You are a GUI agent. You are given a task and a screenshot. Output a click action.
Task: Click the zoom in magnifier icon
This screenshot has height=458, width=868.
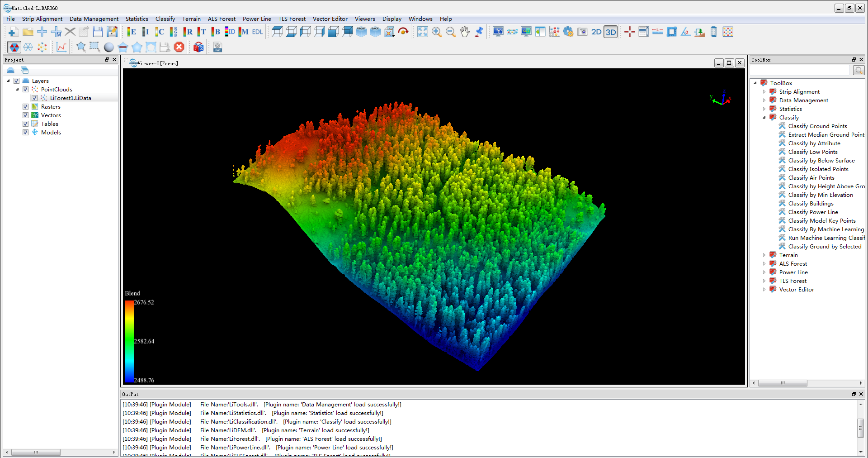[437, 32]
